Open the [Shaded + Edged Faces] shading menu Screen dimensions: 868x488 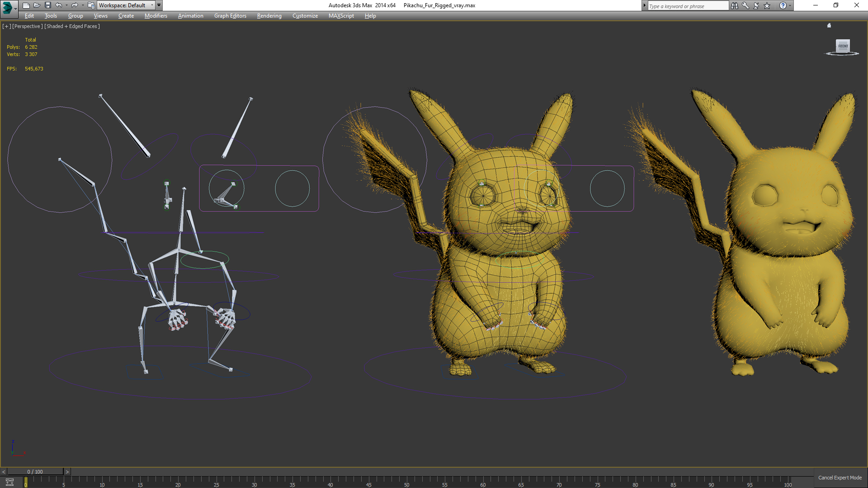point(72,26)
